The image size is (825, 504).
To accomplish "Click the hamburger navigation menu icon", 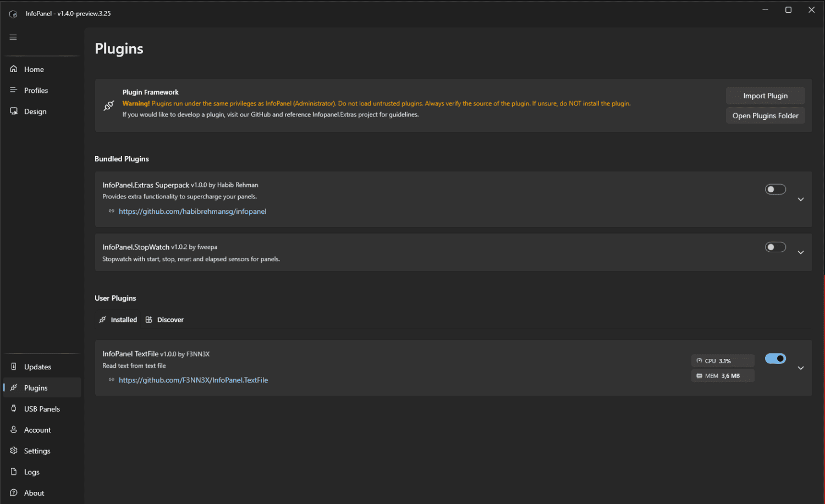I will tap(13, 37).
